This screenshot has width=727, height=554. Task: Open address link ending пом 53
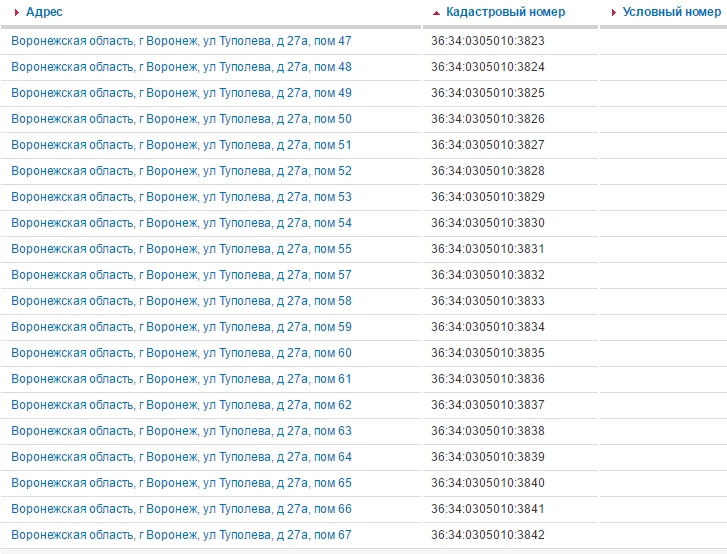(x=181, y=197)
